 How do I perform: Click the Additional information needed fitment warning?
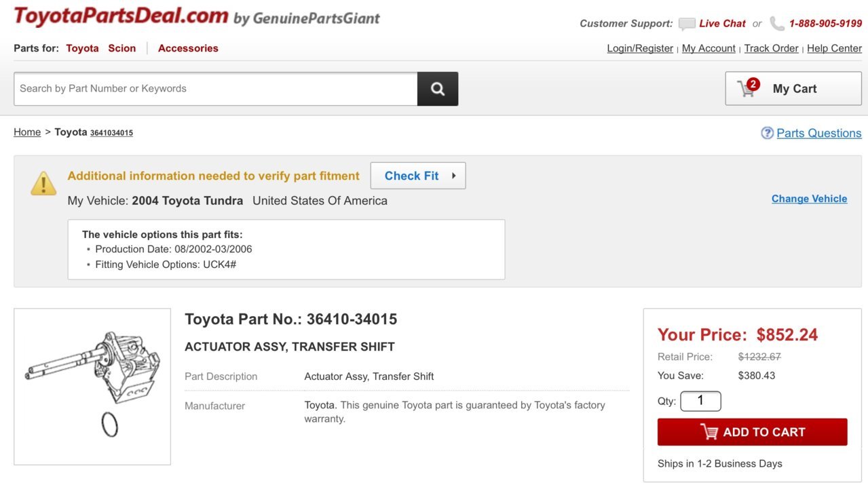coord(213,176)
